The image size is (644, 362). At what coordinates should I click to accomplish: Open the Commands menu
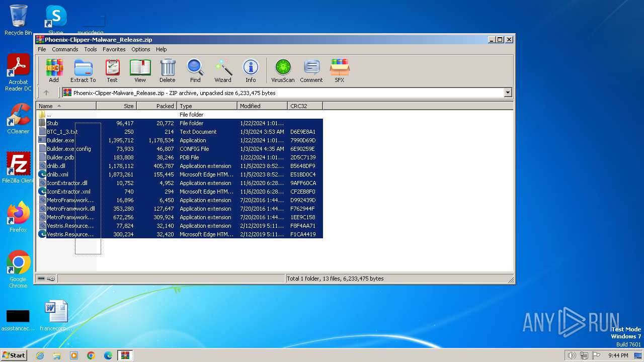pyautogui.click(x=65, y=49)
